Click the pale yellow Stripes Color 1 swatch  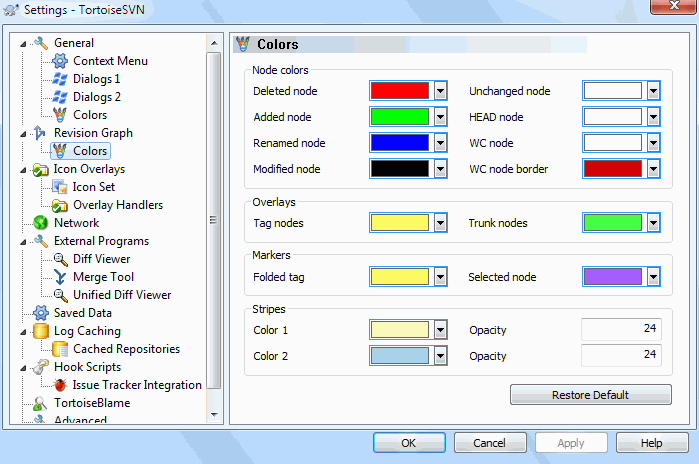400,330
